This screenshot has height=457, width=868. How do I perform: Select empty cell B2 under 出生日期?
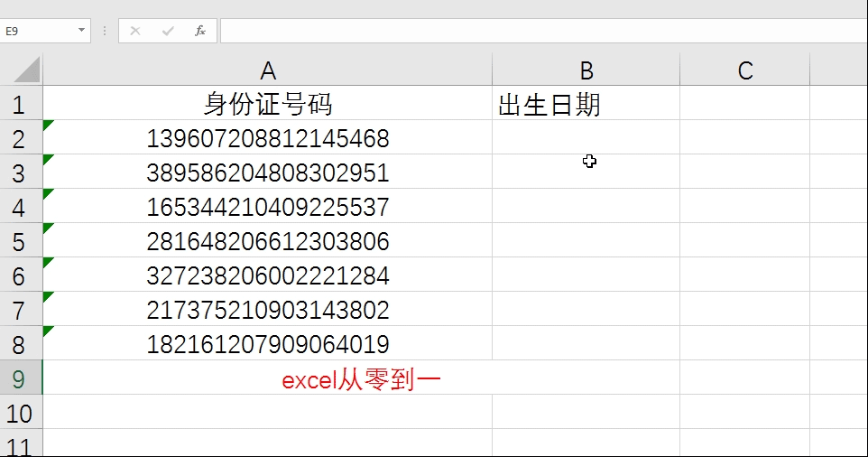click(x=586, y=138)
